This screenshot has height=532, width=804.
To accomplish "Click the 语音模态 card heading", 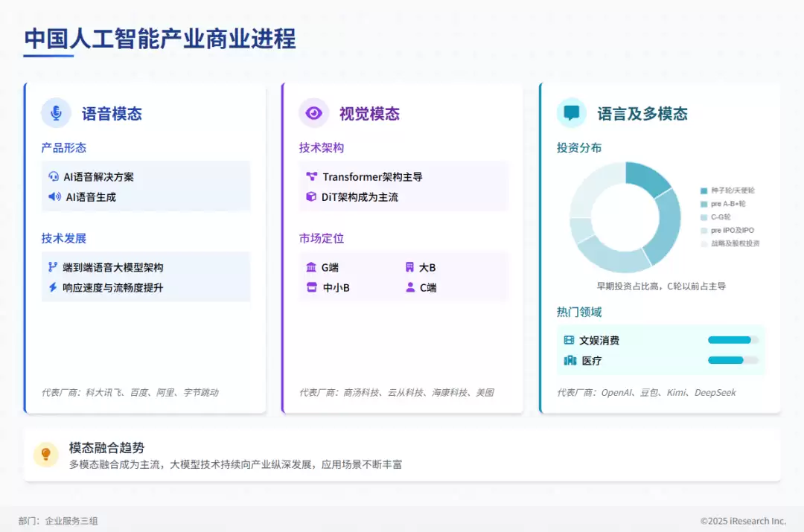I will click(112, 114).
